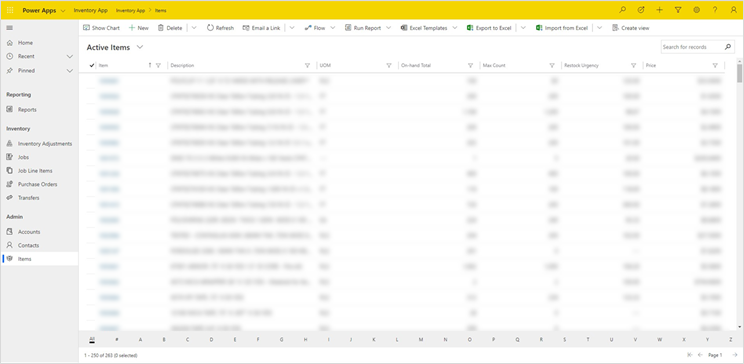This screenshot has width=744, height=364.
Task: Expand the dropdown next to Email a Link
Action: click(x=292, y=28)
